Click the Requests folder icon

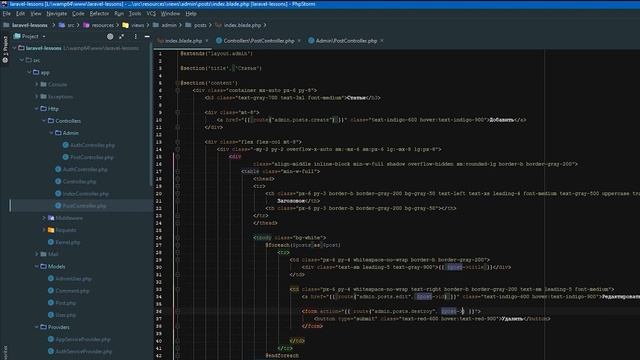click(51, 230)
